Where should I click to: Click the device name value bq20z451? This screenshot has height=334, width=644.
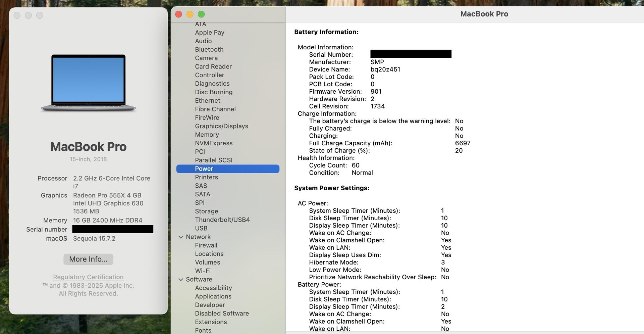tap(385, 69)
